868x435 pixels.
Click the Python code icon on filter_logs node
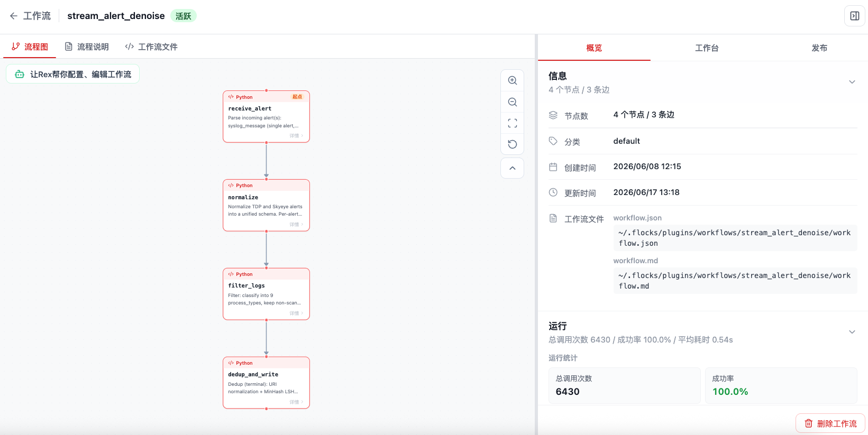pyautogui.click(x=231, y=274)
